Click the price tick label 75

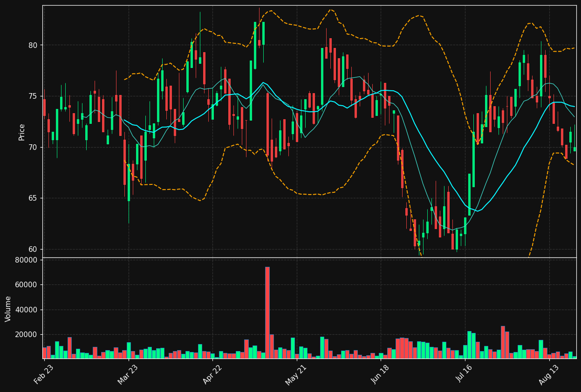[33, 96]
